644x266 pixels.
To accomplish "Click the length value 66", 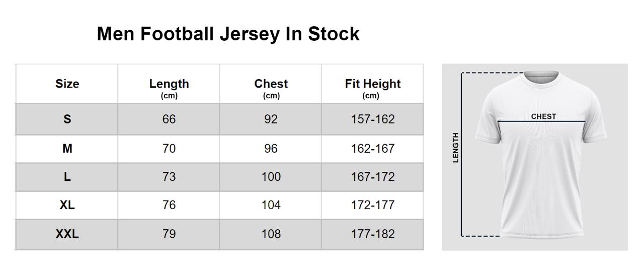I will [x=169, y=119].
